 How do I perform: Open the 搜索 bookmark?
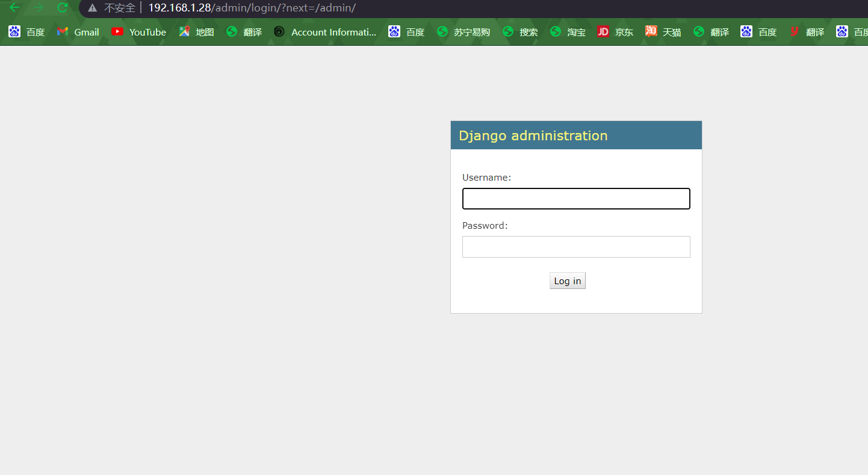[x=520, y=32]
